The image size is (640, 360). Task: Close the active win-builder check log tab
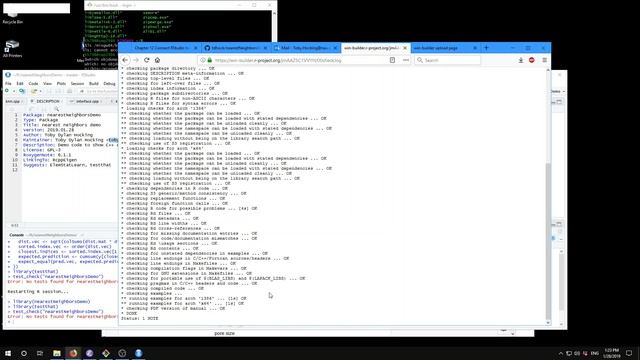[x=405, y=48]
